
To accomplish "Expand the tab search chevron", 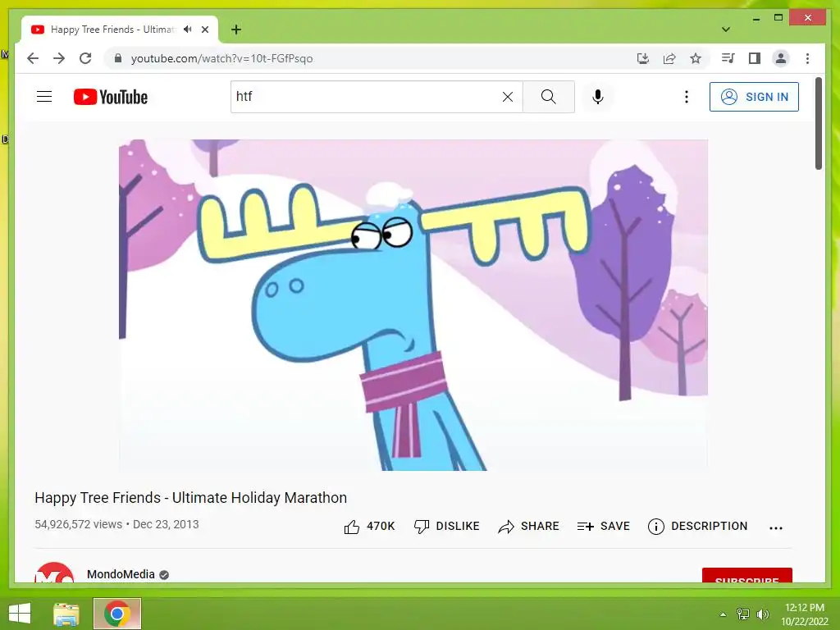I will click(726, 30).
